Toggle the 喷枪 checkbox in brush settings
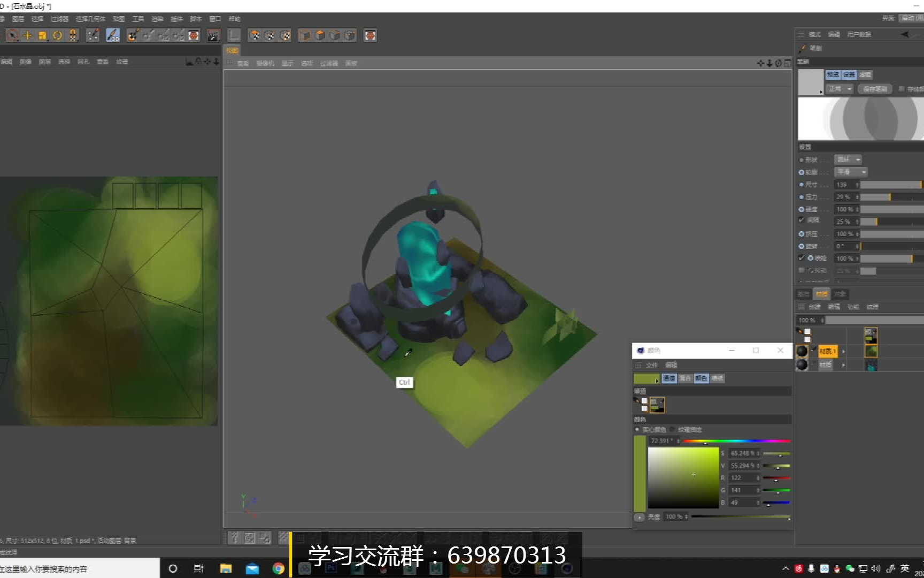924x578 pixels. (801, 258)
